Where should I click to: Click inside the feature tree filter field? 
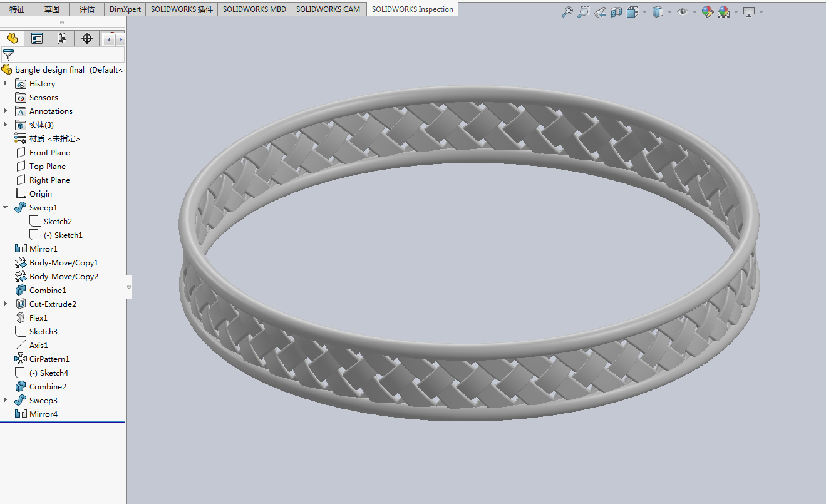coord(63,55)
